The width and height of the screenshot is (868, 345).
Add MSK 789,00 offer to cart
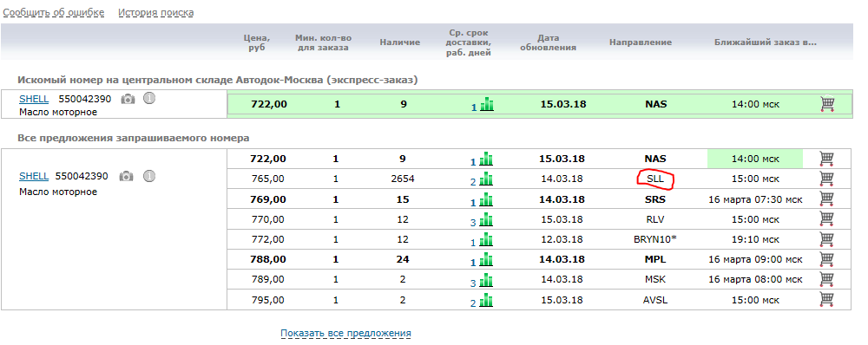(827, 279)
